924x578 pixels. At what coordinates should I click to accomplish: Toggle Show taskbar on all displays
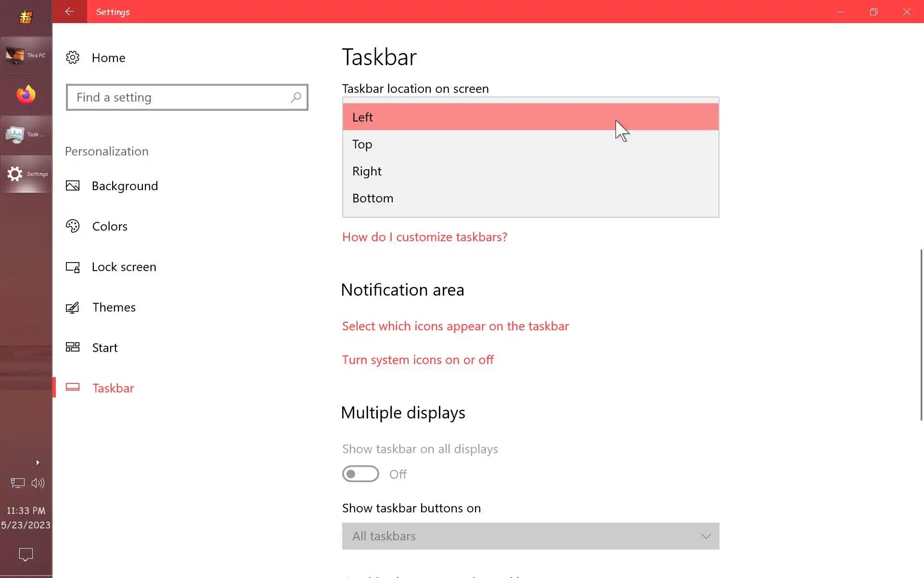pos(360,474)
